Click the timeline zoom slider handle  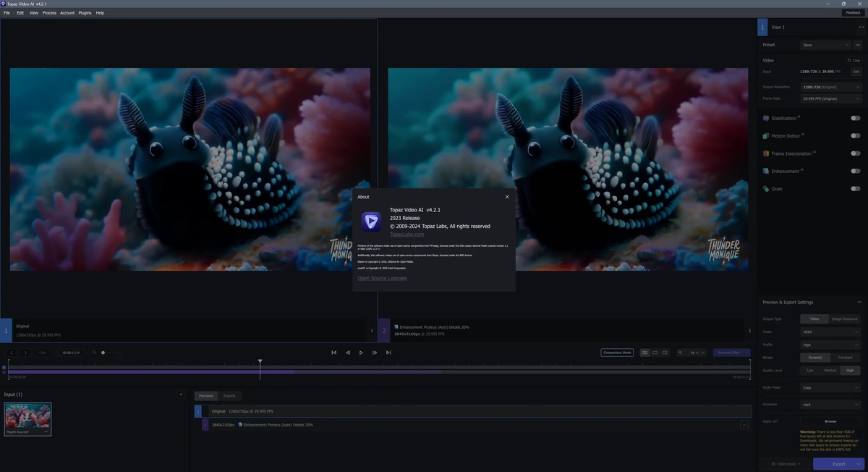103,353
